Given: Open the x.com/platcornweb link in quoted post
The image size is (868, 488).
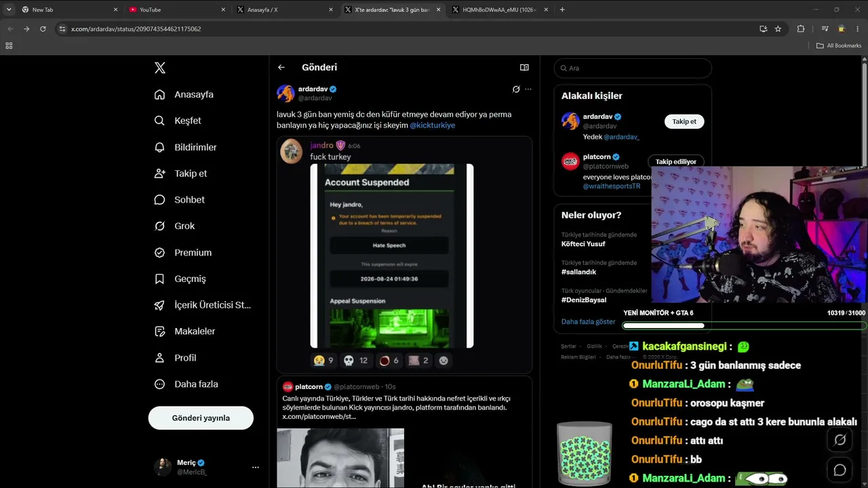Looking at the screenshot, I should point(319,416).
